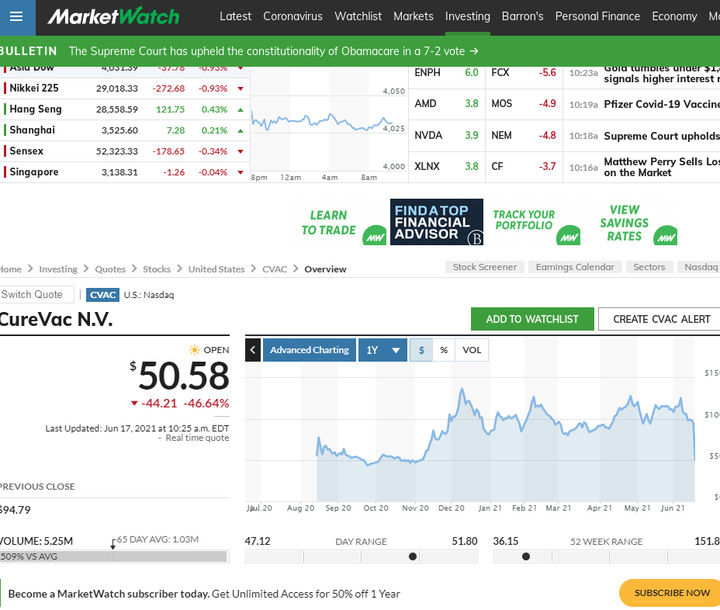Viewport: 720px width, 610px height.
Task: Click the bulletin headline arrow
Action: pos(474,51)
